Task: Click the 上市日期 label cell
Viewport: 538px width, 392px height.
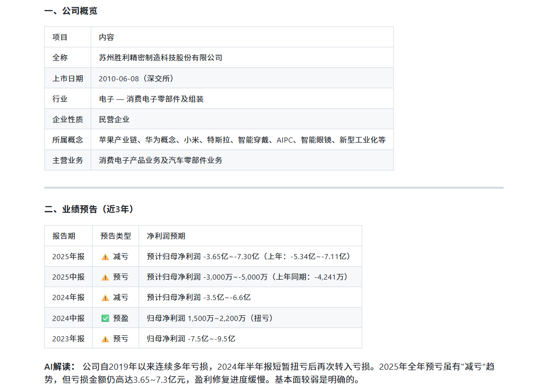Action: [x=67, y=78]
